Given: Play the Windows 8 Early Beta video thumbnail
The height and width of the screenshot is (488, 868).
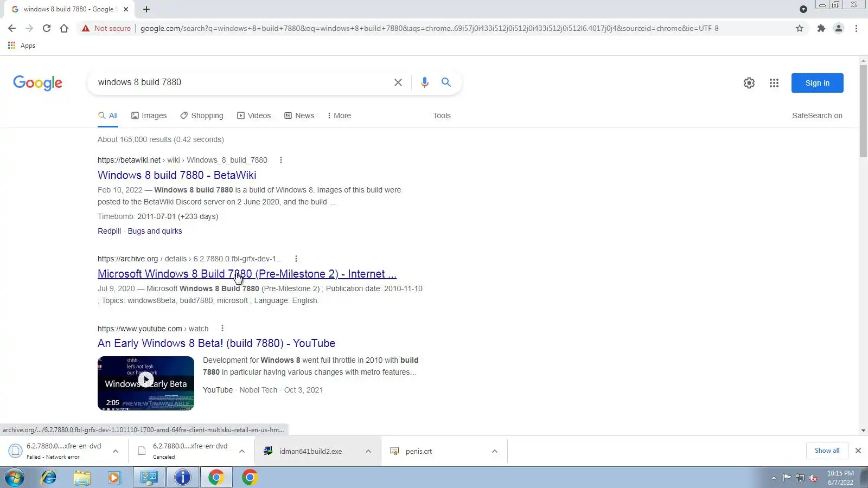Looking at the screenshot, I should click(146, 383).
